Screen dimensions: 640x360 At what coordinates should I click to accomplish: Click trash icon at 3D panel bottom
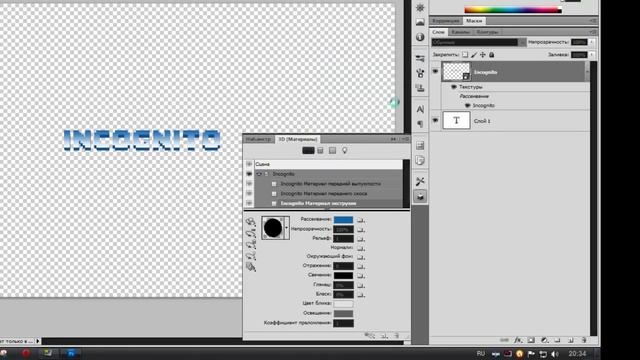[x=396, y=336]
